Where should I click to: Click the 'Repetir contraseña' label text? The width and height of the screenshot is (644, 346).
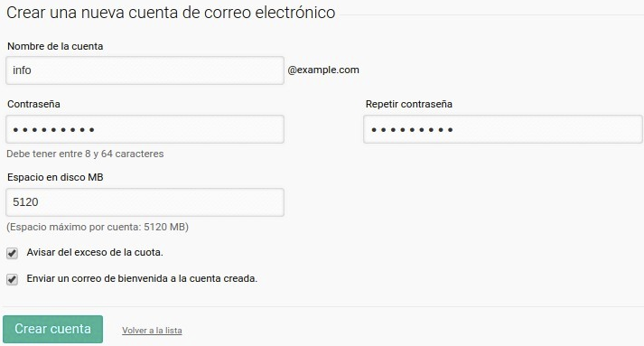(408, 104)
